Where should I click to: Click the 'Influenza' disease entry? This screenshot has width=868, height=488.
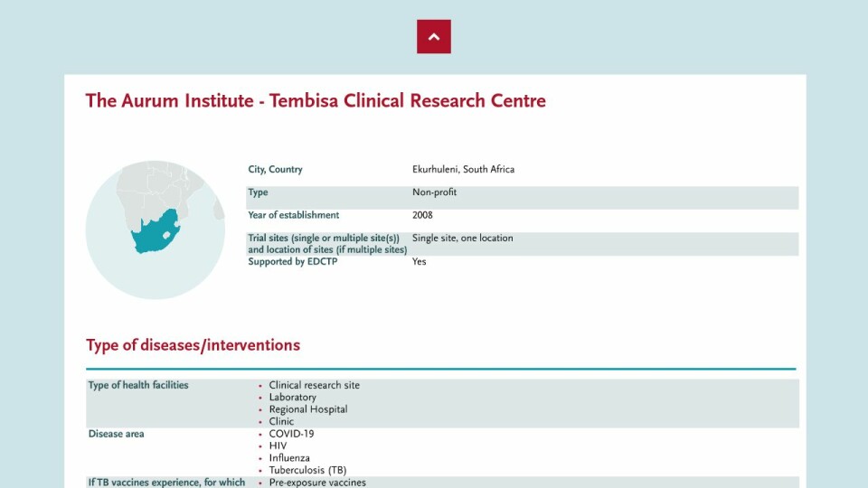(289, 458)
